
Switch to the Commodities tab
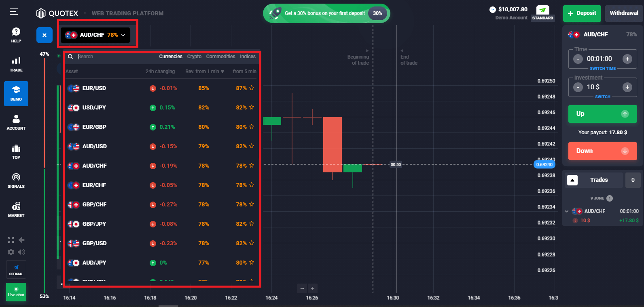point(220,57)
